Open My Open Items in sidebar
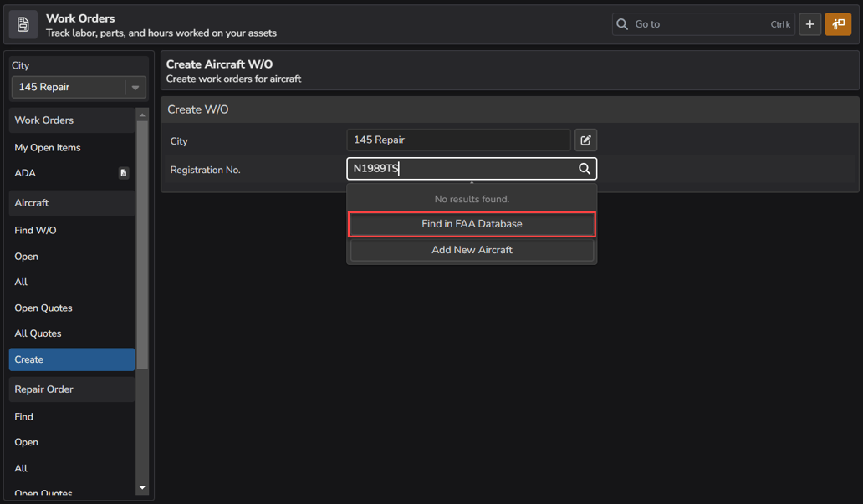 (48, 148)
